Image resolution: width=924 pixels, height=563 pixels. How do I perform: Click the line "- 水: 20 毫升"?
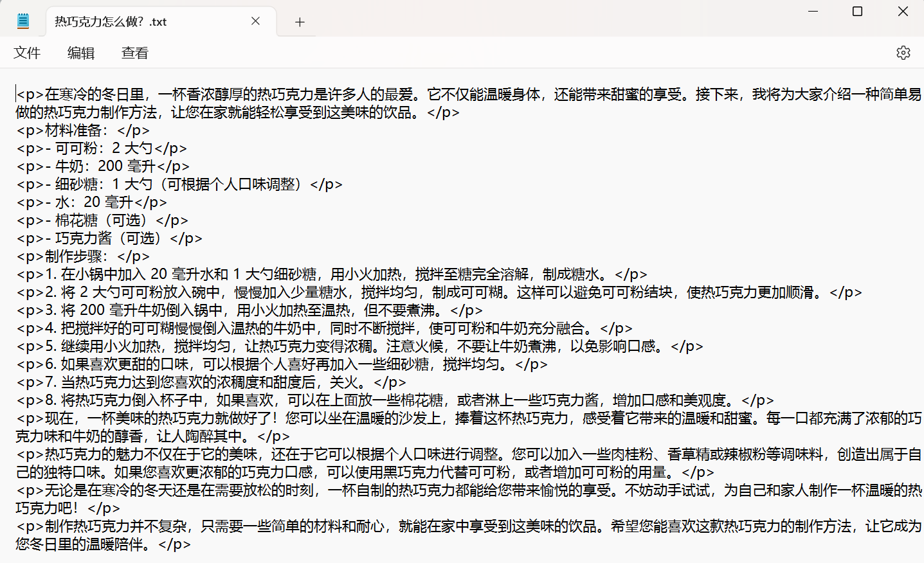coord(92,202)
